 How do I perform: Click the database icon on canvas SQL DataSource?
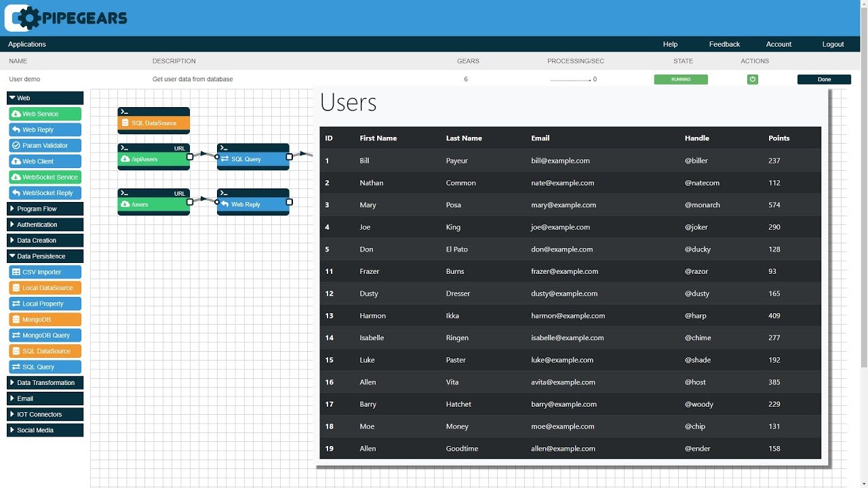[125, 123]
